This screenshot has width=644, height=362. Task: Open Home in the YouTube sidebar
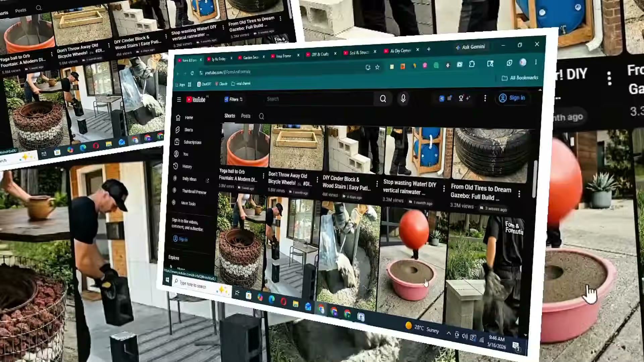coord(184,118)
